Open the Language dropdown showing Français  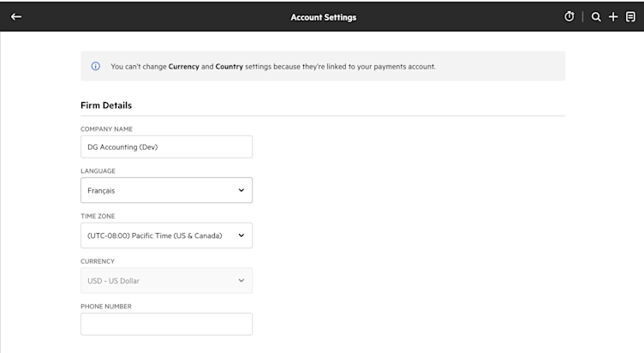(x=166, y=190)
